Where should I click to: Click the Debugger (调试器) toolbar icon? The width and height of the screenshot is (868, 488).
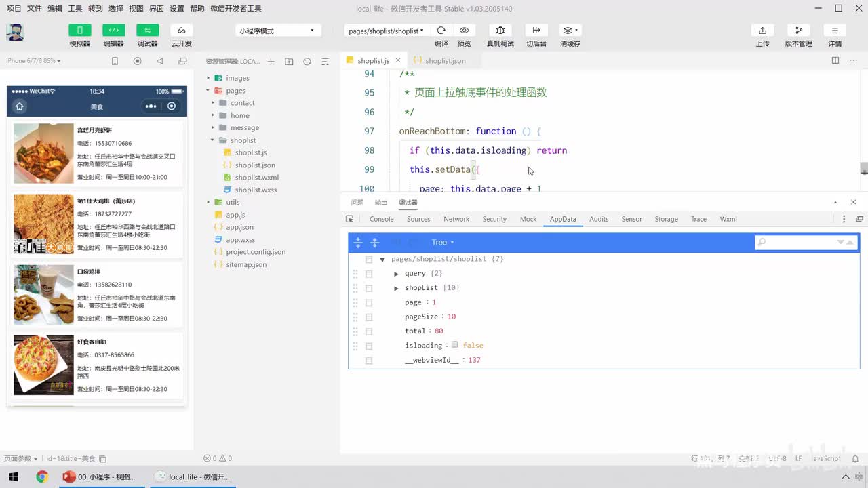pyautogui.click(x=147, y=30)
